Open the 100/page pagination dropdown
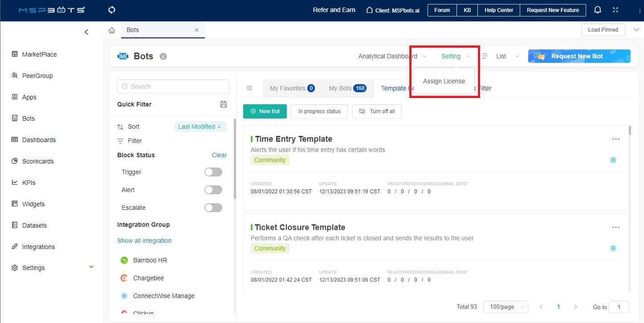The height and width of the screenshot is (323, 644). [505, 307]
